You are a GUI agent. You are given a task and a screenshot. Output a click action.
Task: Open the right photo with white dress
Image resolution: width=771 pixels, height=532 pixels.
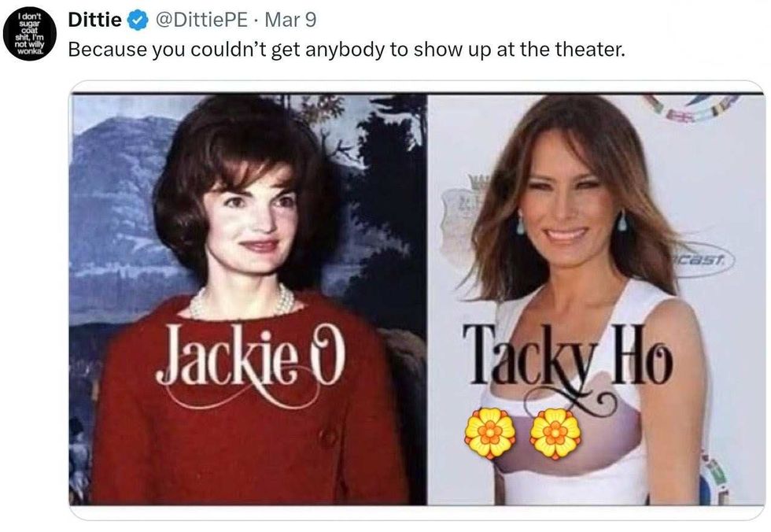pyautogui.click(x=596, y=299)
